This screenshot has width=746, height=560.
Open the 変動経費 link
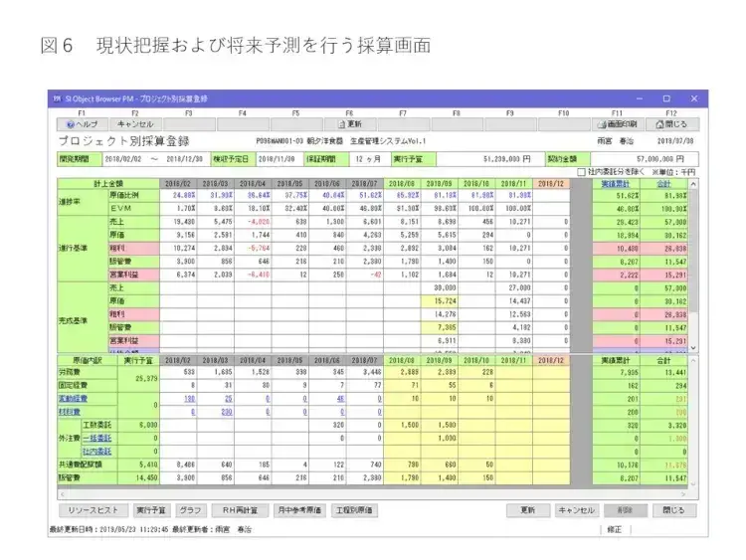73,399
